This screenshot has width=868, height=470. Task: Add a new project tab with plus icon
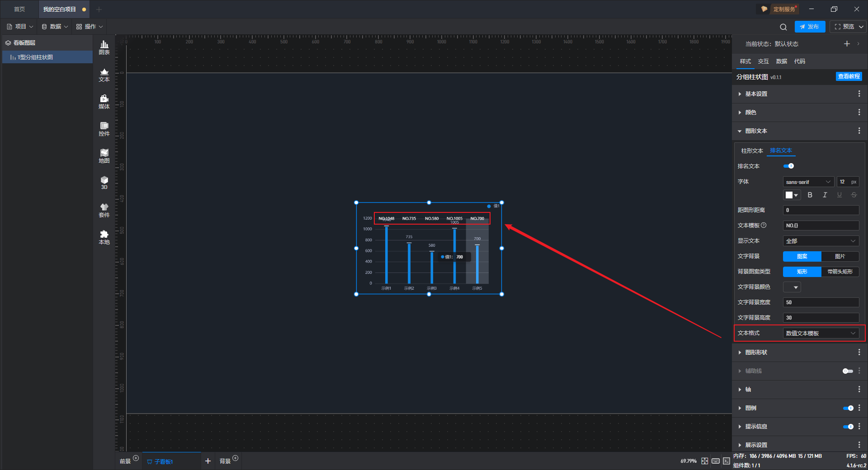[99, 9]
